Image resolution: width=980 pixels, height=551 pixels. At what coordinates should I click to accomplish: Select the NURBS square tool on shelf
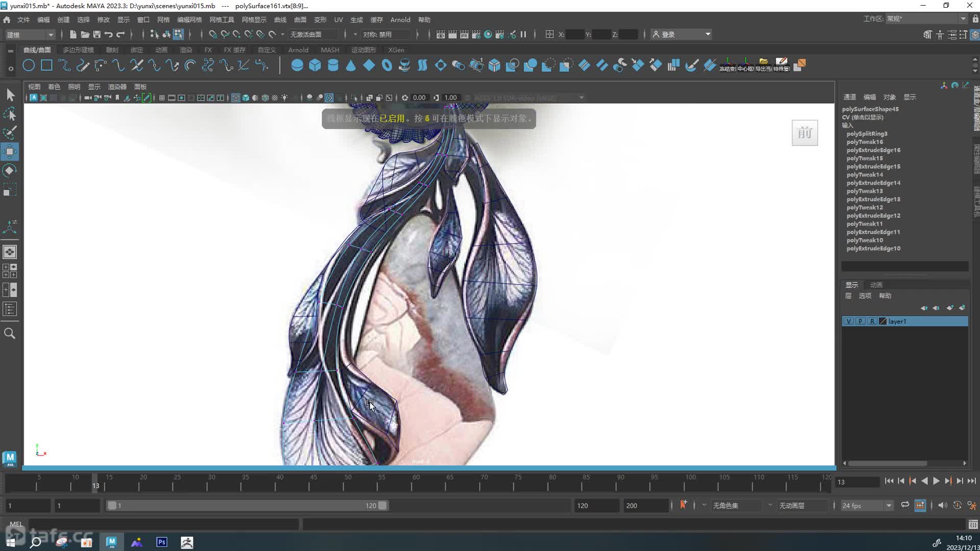46,65
